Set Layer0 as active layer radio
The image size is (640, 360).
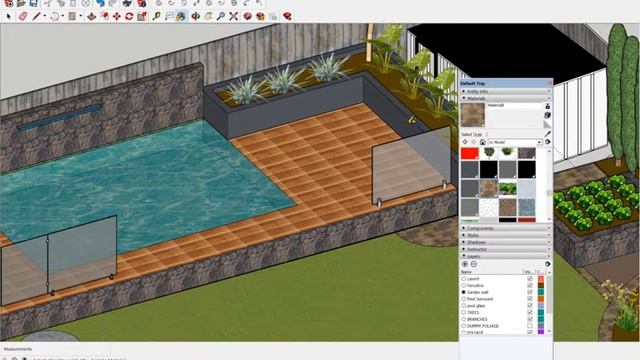pos(464,279)
